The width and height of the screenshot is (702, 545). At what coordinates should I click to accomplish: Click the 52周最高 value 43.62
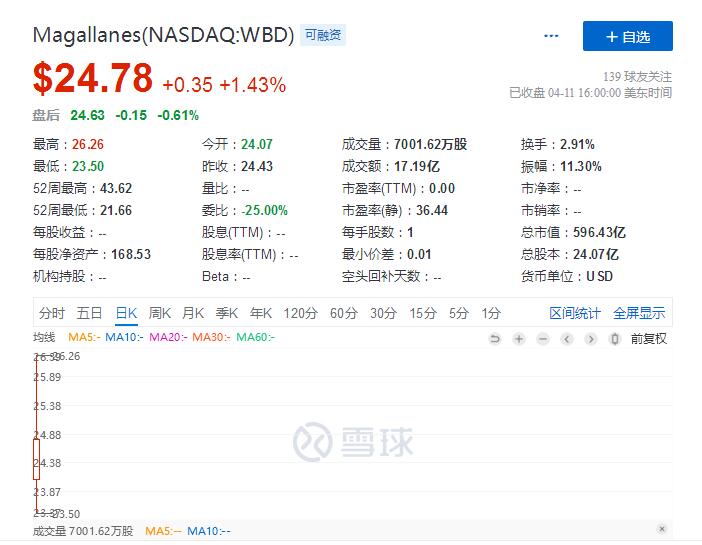[x=116, y=188]
